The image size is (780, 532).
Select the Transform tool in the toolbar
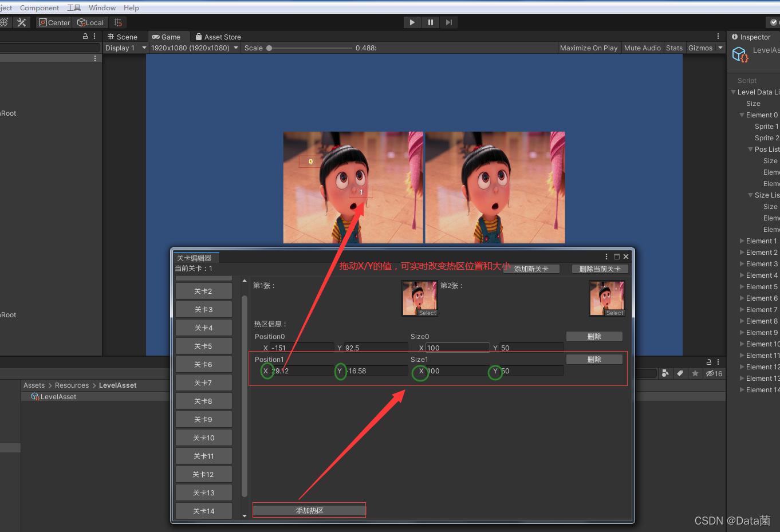pos(3,22)
